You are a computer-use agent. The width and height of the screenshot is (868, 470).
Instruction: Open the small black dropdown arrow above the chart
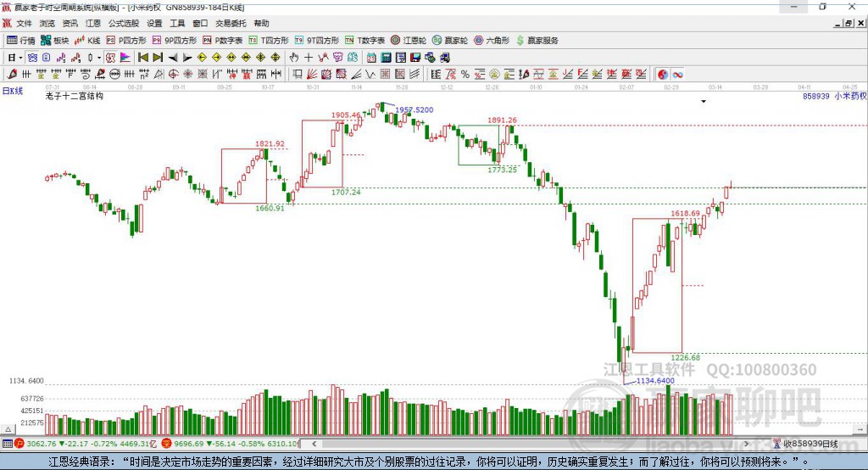(x=704, y=102)
